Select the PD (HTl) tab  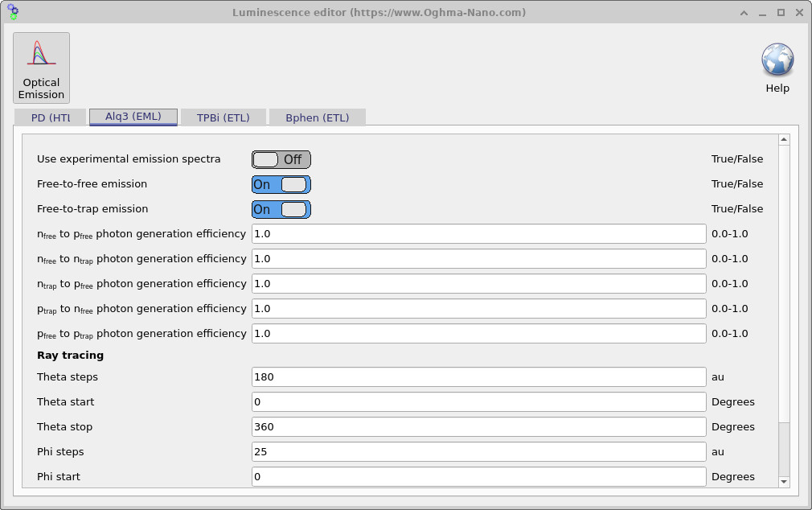[50, 117]
